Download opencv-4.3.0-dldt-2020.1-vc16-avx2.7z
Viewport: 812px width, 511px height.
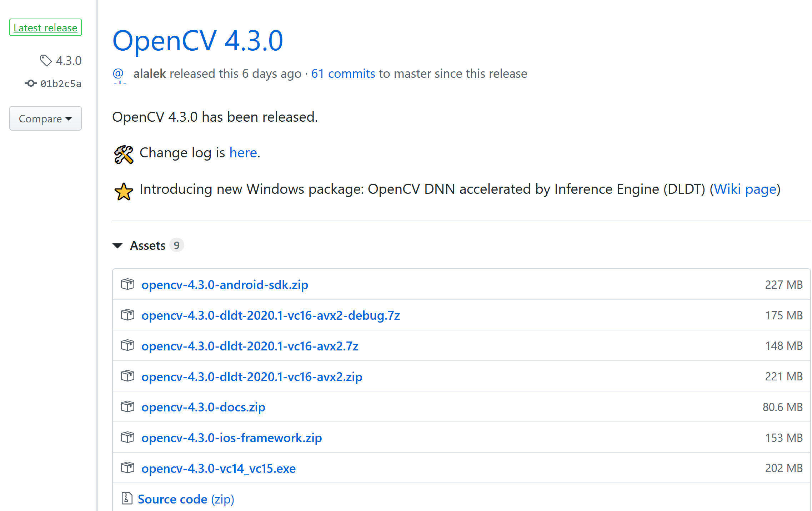pyautogui.click(x=250, y=346)
